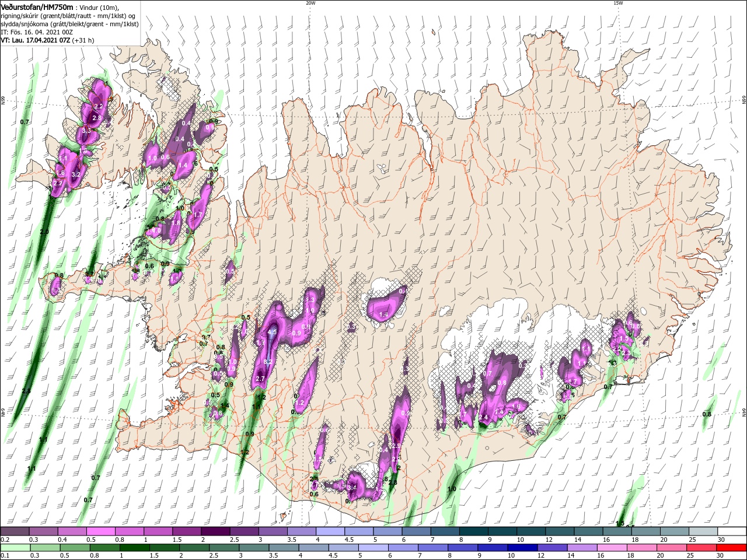
Task: Click the 4.3 snowfall value label
Action: (271, 332)
